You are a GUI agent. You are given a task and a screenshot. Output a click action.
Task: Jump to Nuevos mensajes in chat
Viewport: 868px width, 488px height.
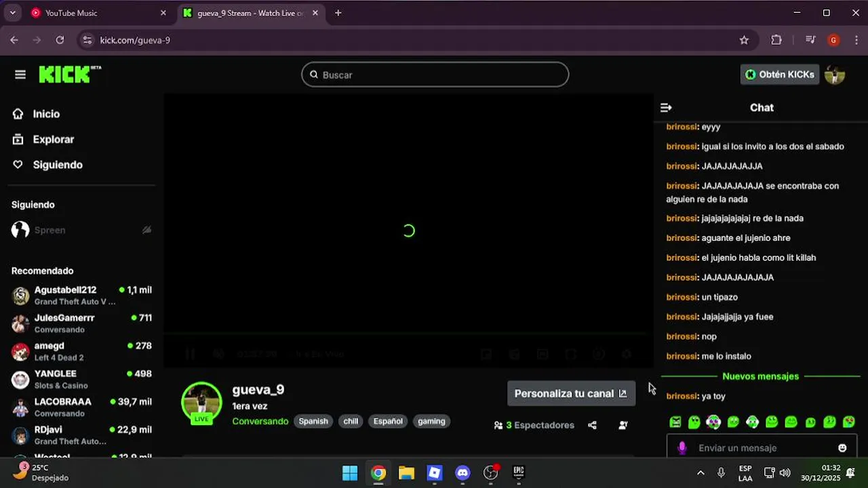pyautogui.click(x=760, y=376)
